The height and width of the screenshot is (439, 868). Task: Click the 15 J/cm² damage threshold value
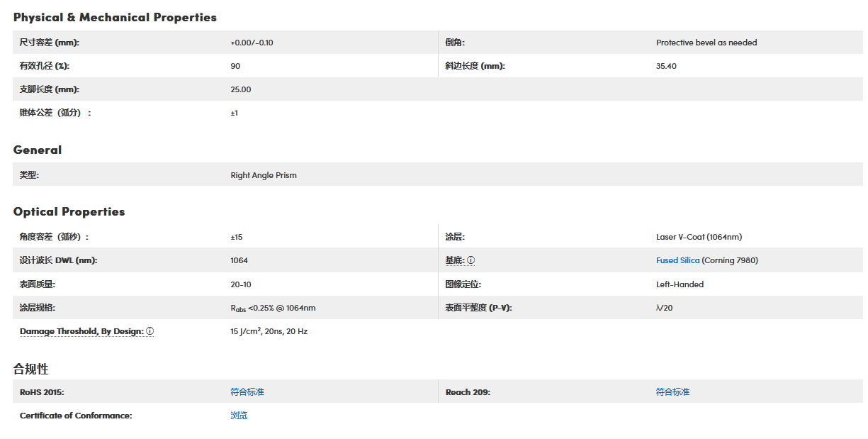tap(269, 331)
